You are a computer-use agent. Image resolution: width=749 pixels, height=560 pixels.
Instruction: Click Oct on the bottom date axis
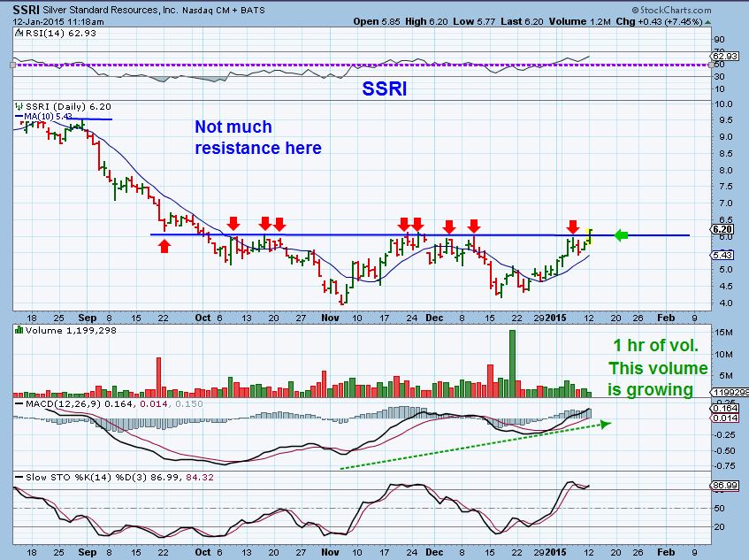(x=203, y=552)
